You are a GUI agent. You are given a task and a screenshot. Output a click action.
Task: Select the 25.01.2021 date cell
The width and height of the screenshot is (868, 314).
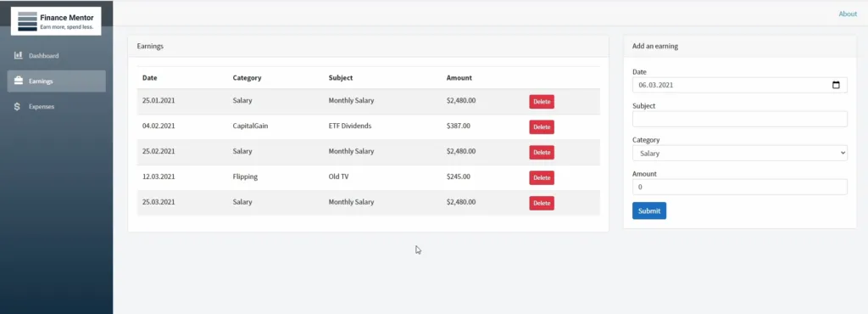159,101
